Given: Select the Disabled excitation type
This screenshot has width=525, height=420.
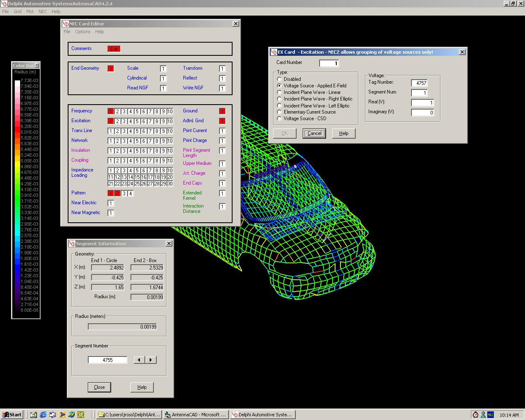Looking at the screenshot, I should click(279, 79).
